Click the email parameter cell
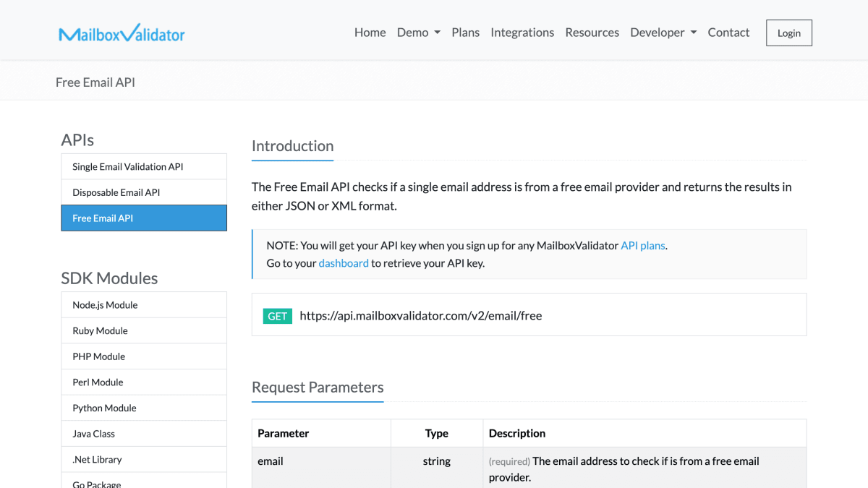Image resolution: width=868 pixels, height=488 pixels. (x=321, y=468)
